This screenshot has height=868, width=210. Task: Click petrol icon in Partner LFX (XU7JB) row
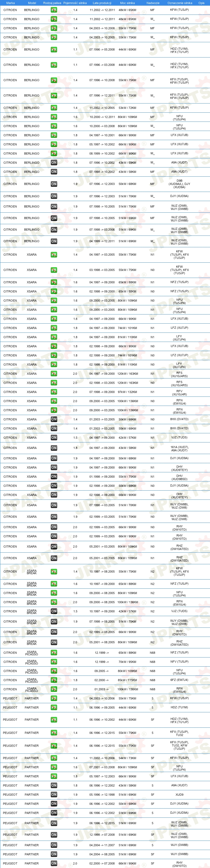(x=54, y=776)
